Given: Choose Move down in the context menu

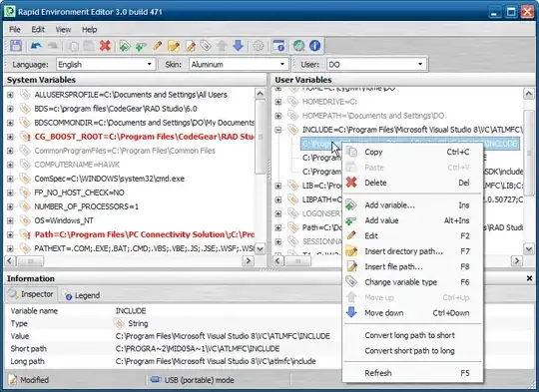Looking at the screenshot, I should (412, 313).
